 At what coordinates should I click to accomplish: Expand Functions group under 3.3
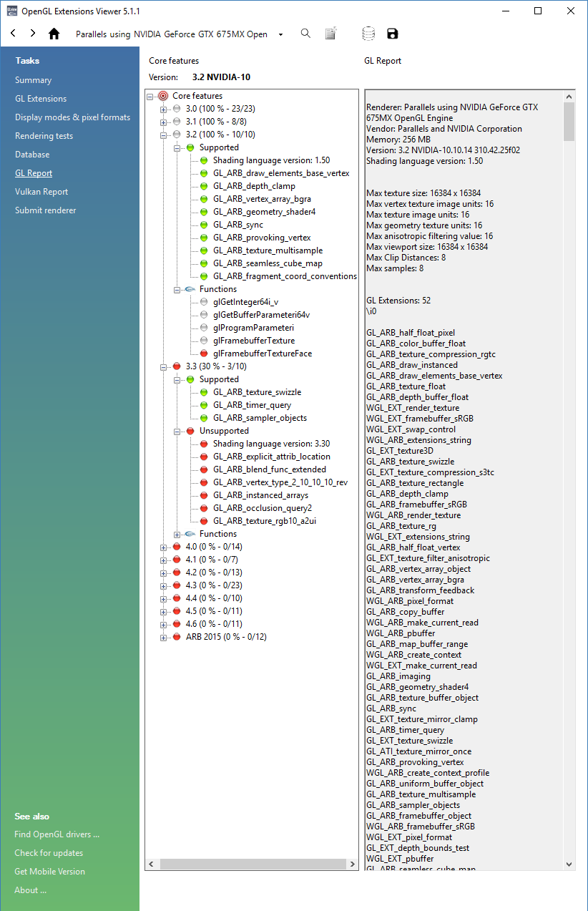[x=177, y=534]
